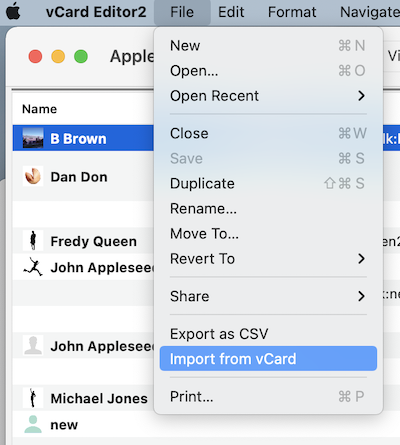Open the Apple menu icon
The width and height of the screenshot is (400, 445).
click(x=13, y=12)
